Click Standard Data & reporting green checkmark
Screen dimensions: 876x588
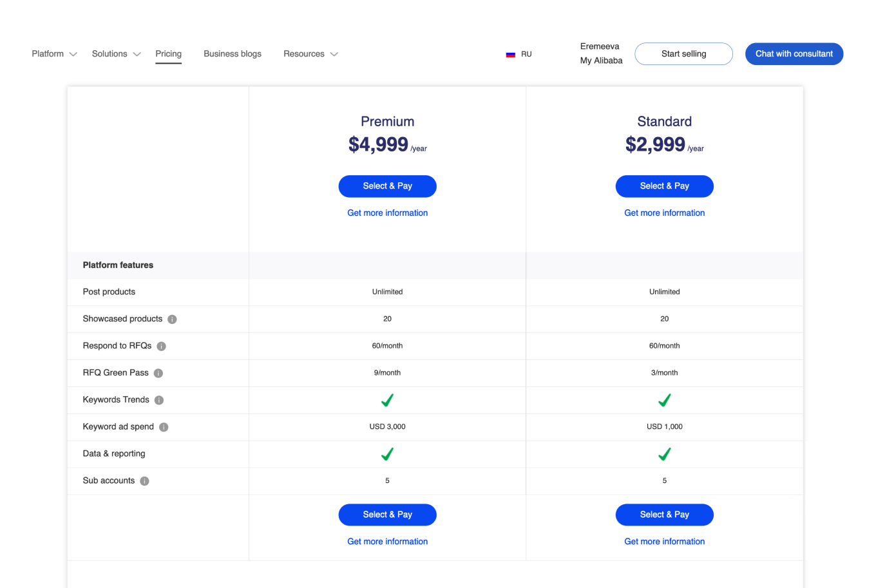click(x=665, y=454)
